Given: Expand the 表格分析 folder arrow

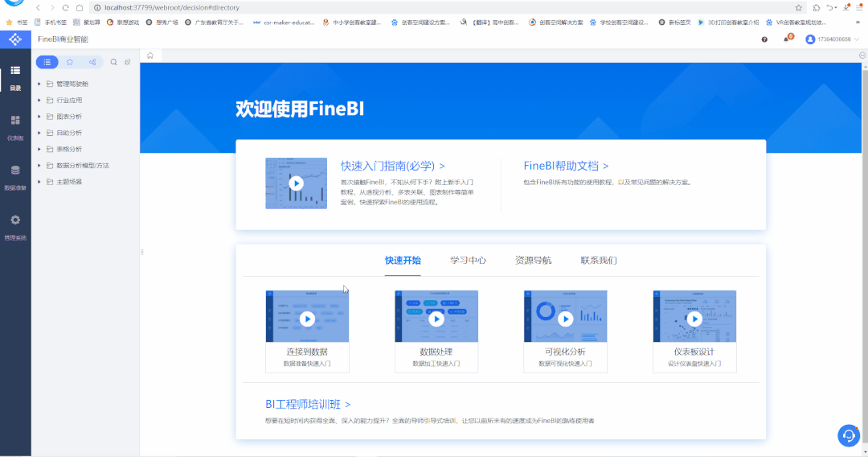Looking at the screenshot, I should click(x=39, y=149).
